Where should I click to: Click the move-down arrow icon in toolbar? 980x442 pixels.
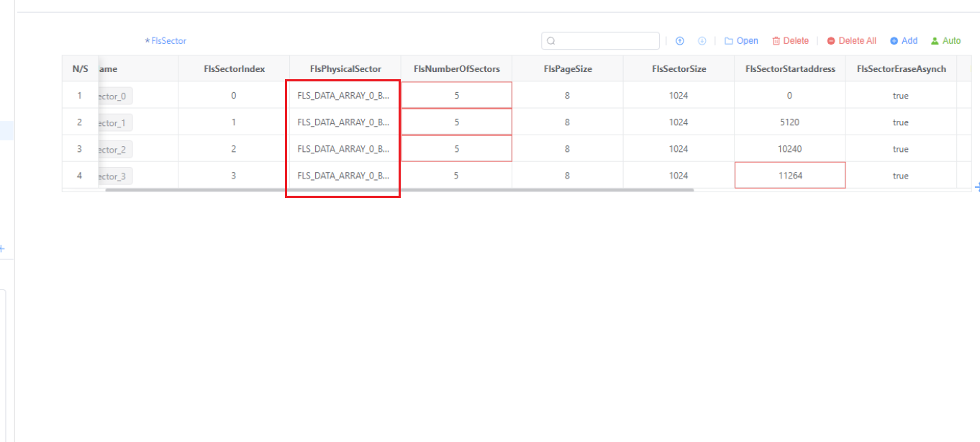pos(702,41)
